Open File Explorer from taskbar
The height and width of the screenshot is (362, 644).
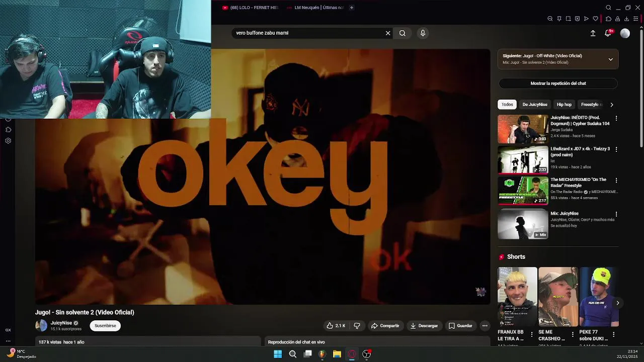pyautogui.click(x=337, y=354)
